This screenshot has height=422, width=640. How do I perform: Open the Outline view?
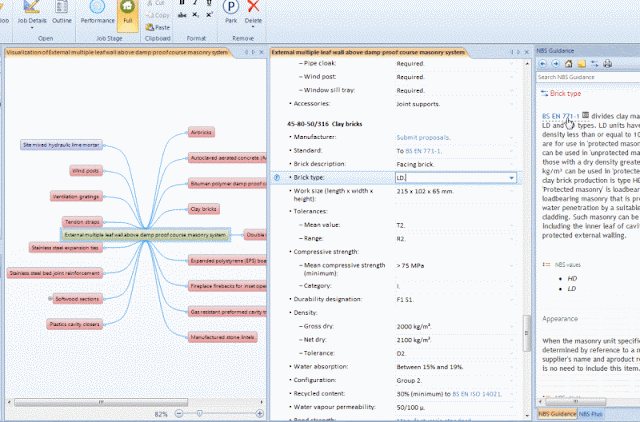click(62, 11)
